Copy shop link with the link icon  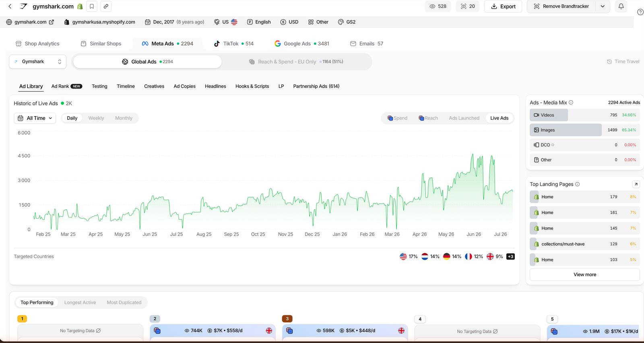[x=106, y=6]
